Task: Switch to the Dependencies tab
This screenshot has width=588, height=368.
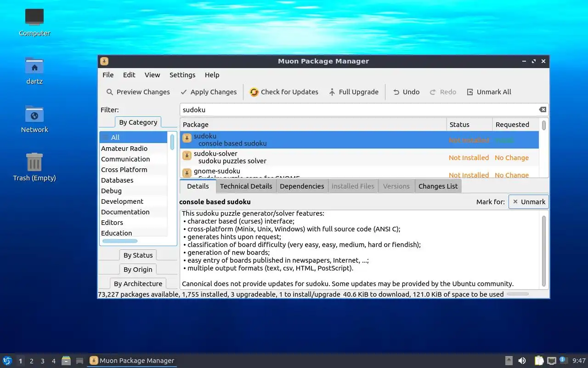Action: tap(302, 186)
